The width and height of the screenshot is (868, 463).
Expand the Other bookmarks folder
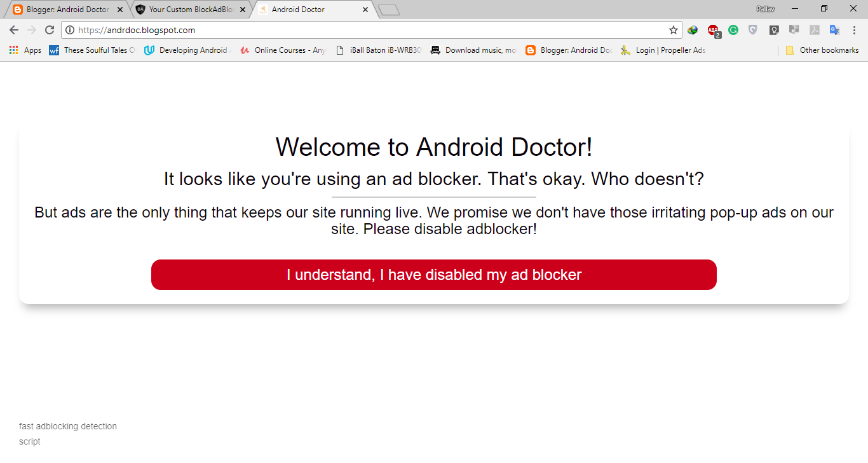pos(822,50)
